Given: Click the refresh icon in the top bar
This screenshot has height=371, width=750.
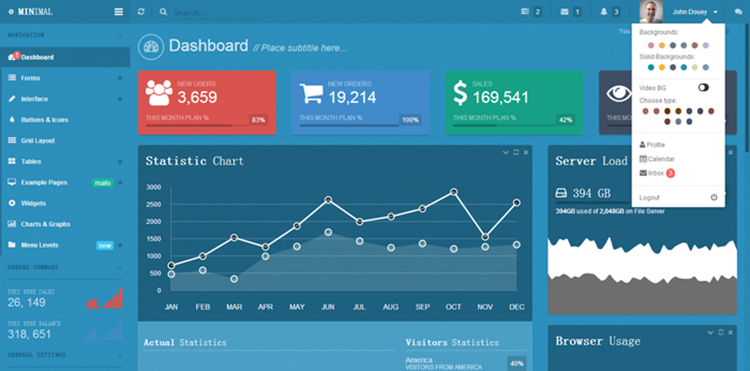Looking at the screenshot, I should coord(141,12).
